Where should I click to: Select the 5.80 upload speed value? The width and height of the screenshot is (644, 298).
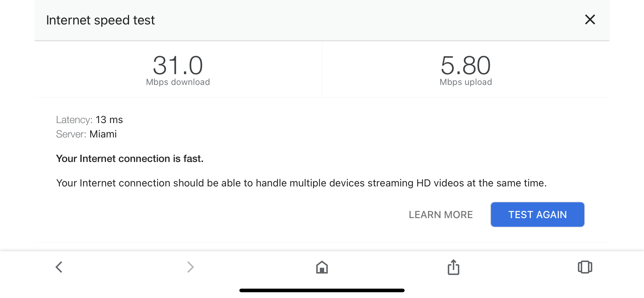click(466, 65)
